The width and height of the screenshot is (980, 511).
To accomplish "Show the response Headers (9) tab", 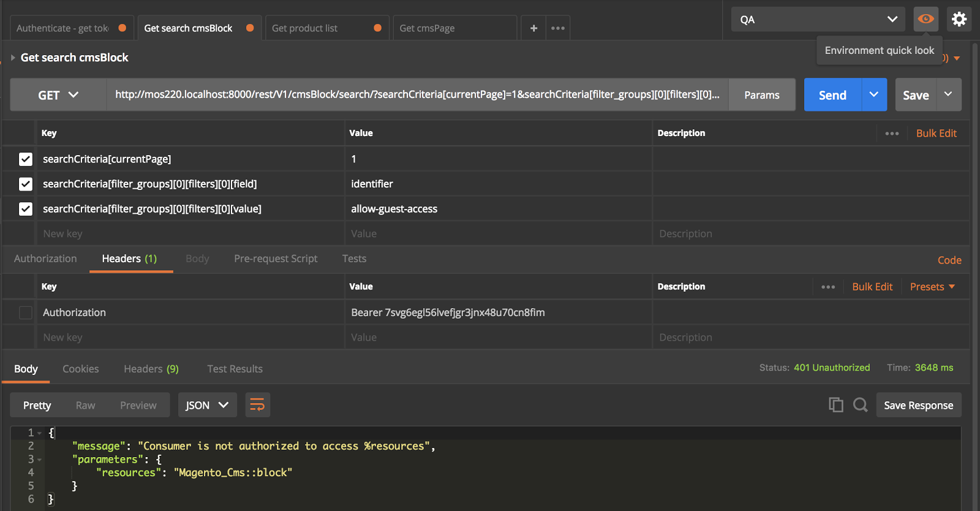I will pyautogui.click(x=151, y=369).
